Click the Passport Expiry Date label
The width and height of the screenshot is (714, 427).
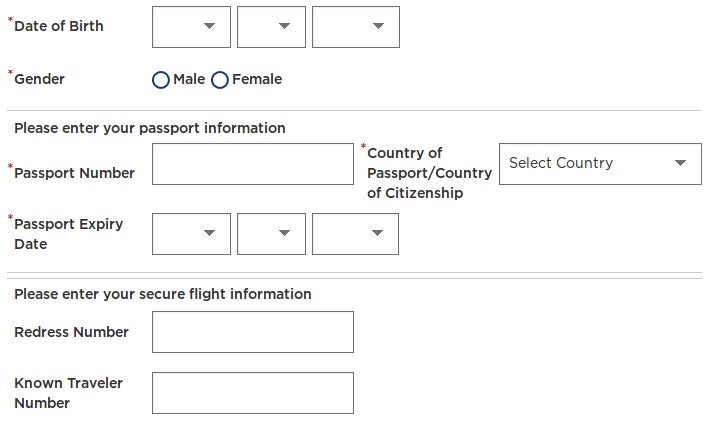pyautogui.click(x=68, y=234)
